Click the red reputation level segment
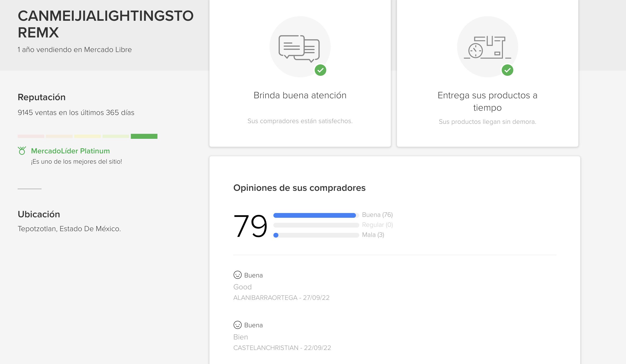Screen dimensions: 626x364 [x=31, y=136]
